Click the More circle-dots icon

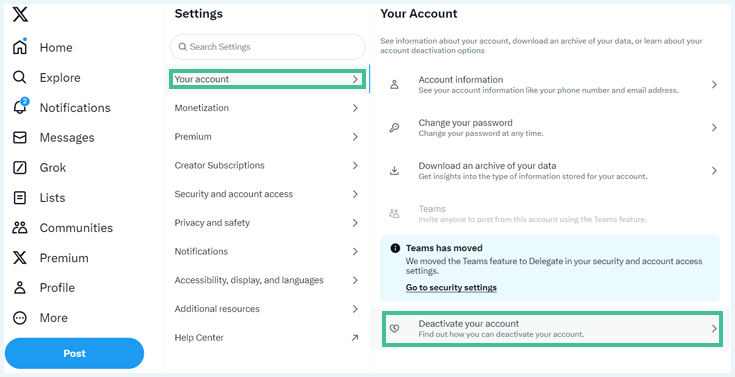click(x=20, y=317)
